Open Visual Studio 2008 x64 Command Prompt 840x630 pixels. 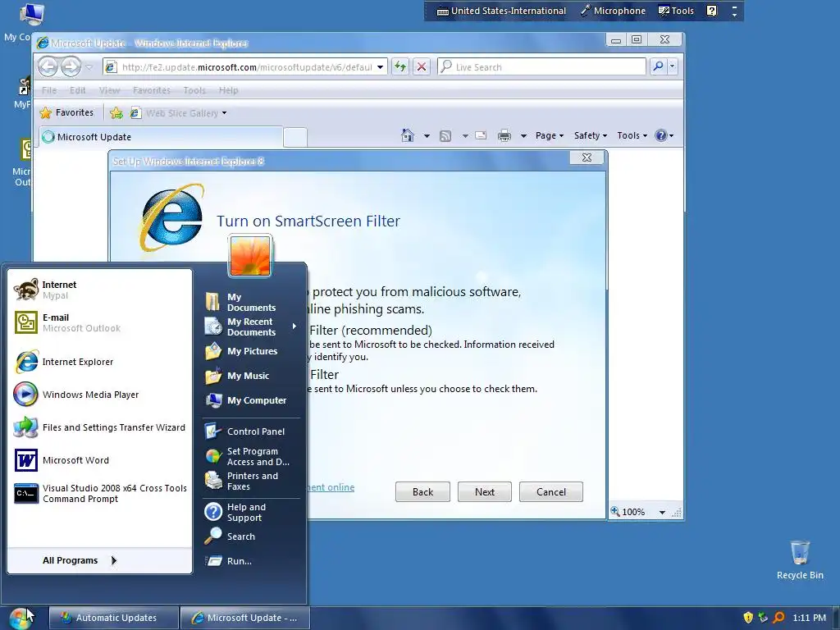pyautogui.click(x=99, y=493)
